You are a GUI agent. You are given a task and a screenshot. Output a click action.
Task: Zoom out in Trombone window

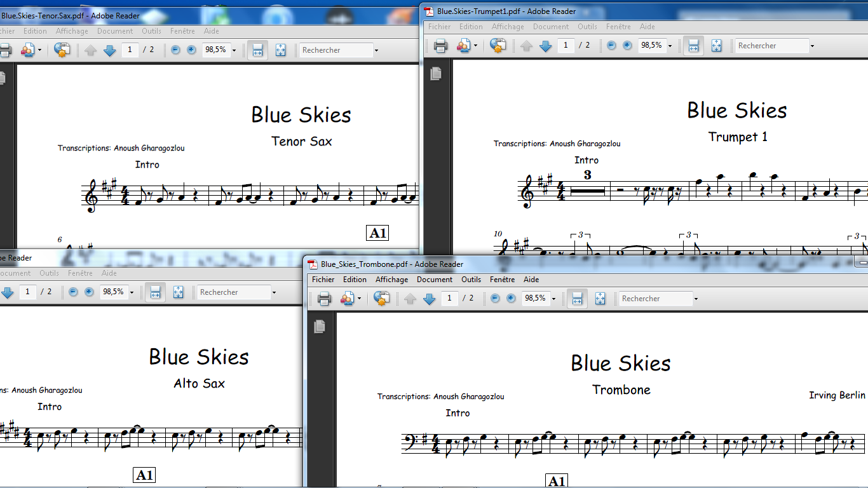(x=495, y=298)
